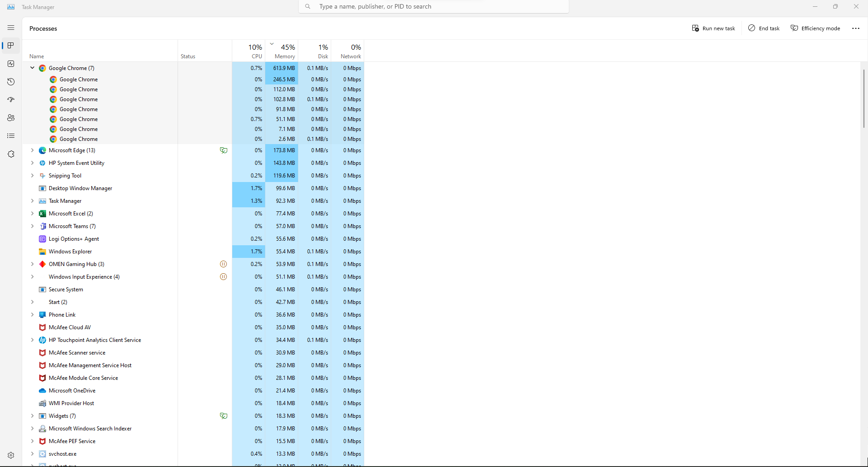Collapse the Google Chrome (7) group

coord(32,68)
